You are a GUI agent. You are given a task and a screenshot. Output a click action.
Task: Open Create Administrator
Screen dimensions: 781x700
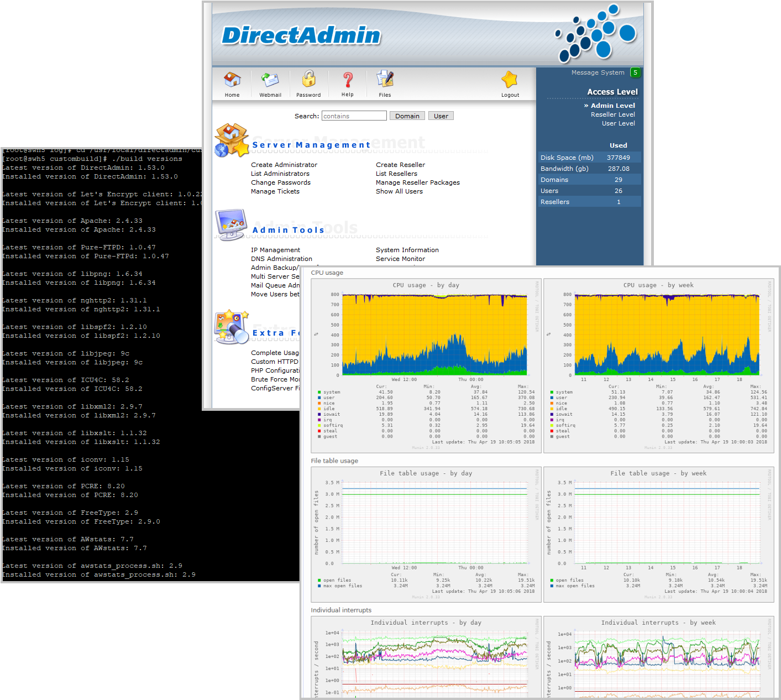[284, 165]
